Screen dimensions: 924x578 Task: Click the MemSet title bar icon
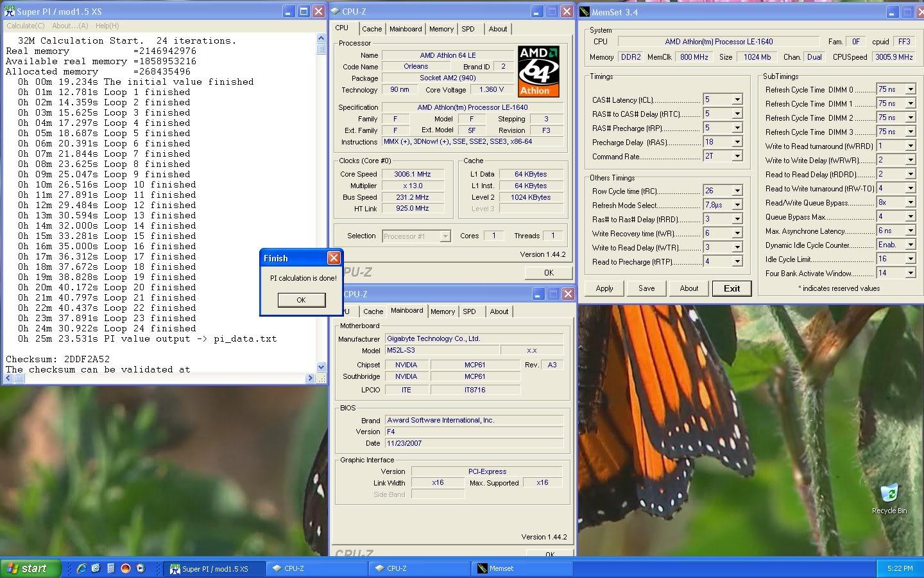click(x=585, y=12)
